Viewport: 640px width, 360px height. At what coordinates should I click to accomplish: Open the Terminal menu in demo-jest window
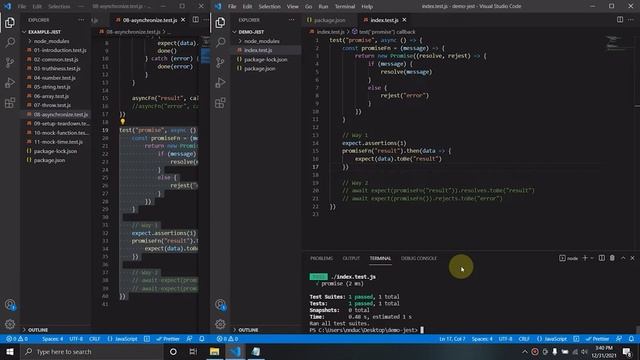pos(345,7)
